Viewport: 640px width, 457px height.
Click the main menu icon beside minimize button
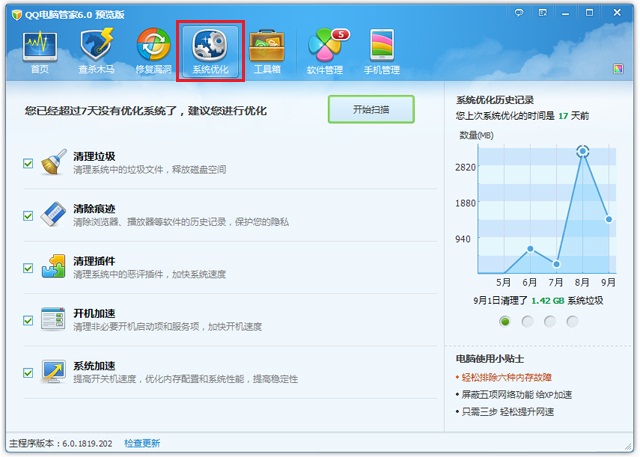(542, 13)
